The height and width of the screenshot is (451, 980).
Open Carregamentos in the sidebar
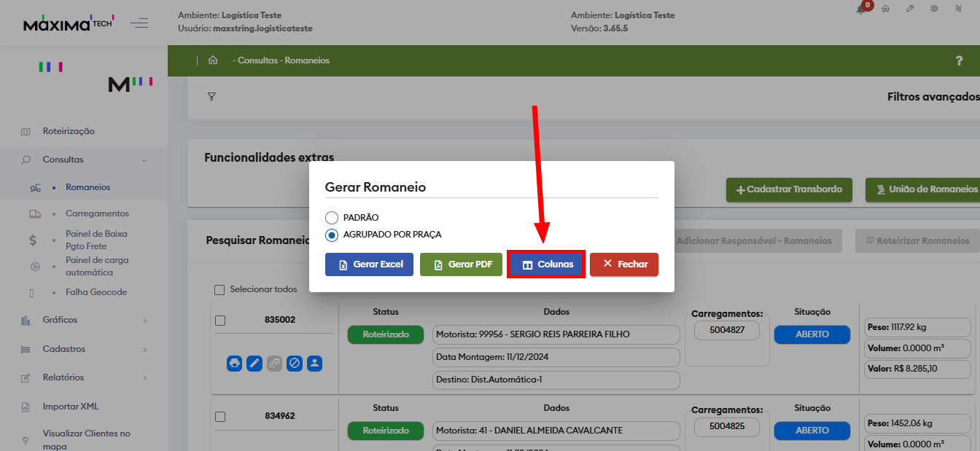(97, 213)
